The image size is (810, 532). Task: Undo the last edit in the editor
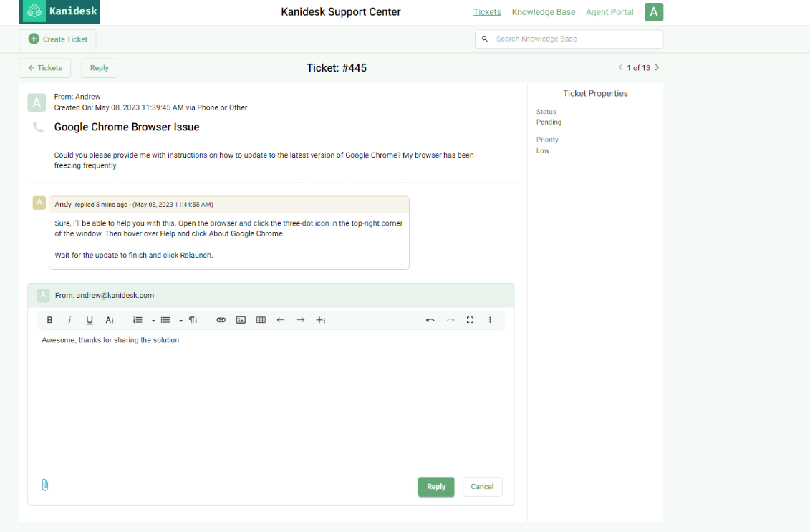pyautogui.click(x=430, y=320)
